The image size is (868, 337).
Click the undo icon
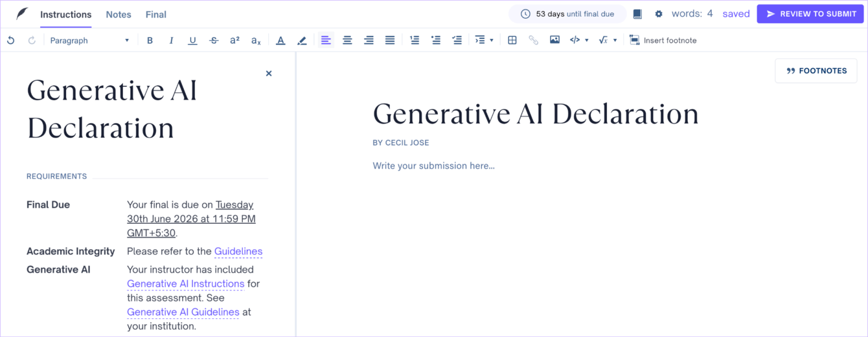click(11, 40)
